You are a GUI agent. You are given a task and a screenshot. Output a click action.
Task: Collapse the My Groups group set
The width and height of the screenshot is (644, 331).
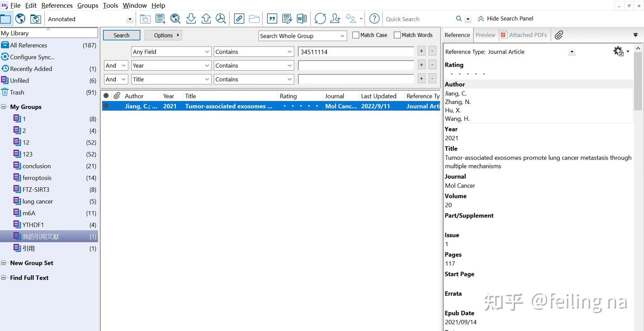4,107
